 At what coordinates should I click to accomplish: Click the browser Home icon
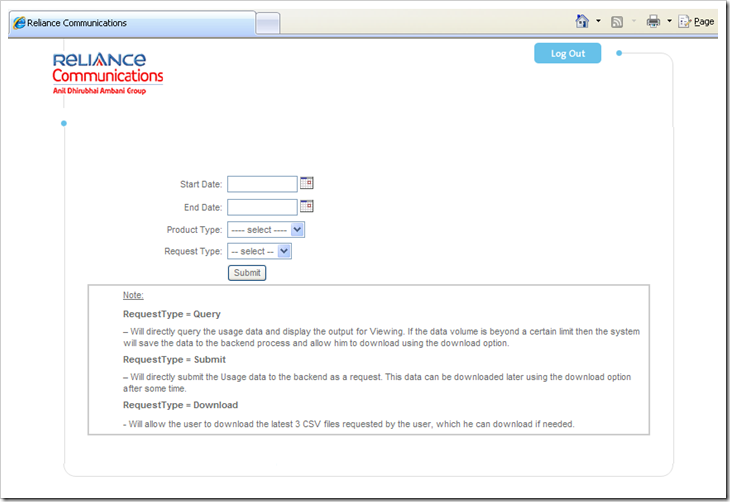(581, 21)
